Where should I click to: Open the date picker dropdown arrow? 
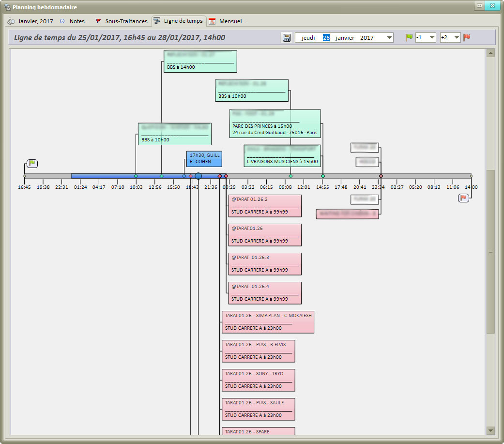(x=389, y=38)
